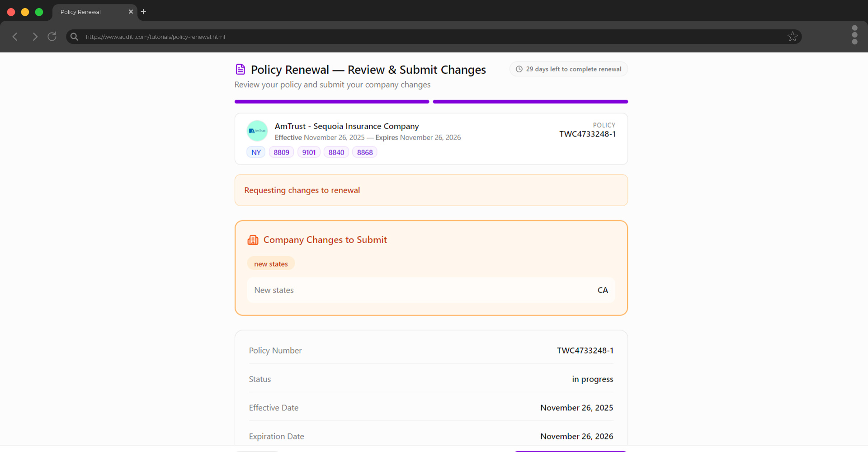
Task: Select the new states tag
Action: coord(270,263)
